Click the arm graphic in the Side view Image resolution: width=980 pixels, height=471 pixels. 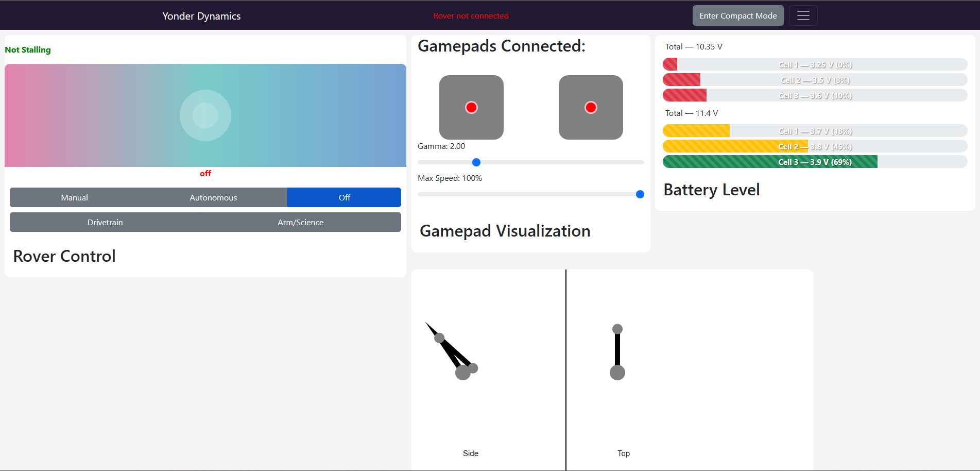coord(451,350)
